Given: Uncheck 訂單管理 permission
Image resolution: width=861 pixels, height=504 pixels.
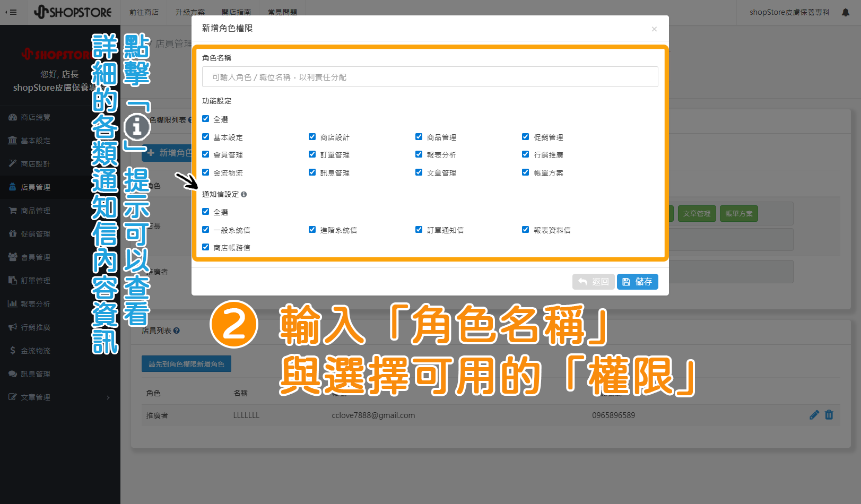Looking at the screenshot, I should coord(312,154).
